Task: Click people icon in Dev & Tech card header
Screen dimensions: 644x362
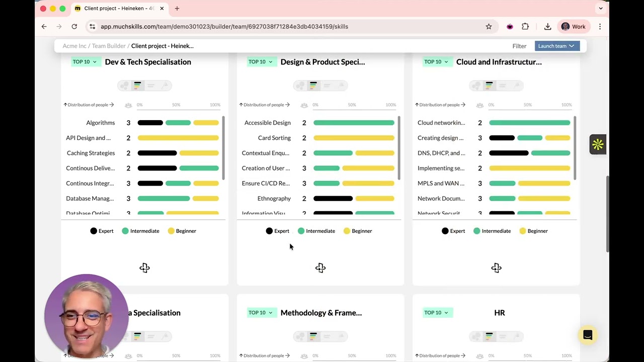Action: coord(128,105)
